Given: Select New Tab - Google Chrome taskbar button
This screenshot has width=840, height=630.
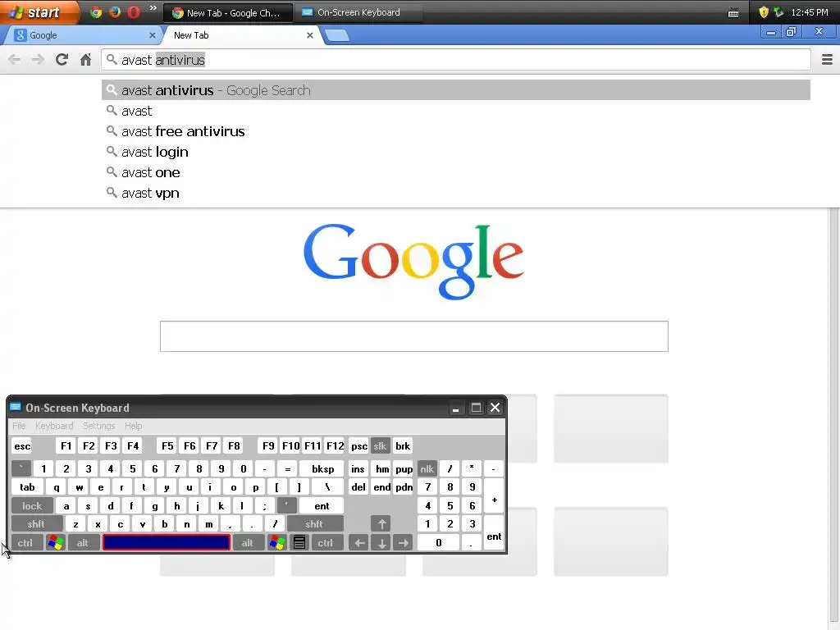Looking at the screenshot, I should tap(228, 12).
